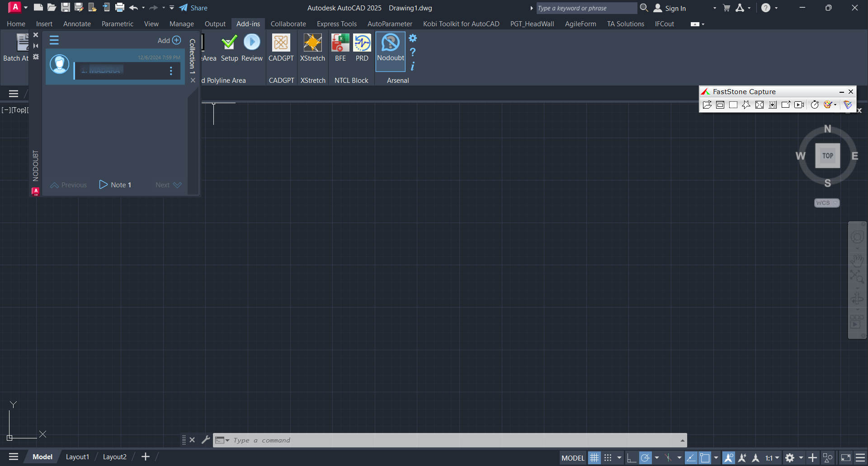Viewport: 868px width, 466px height.
Task: Open the Nodoubt settings gear icon
Action: (x=413, y=38)
